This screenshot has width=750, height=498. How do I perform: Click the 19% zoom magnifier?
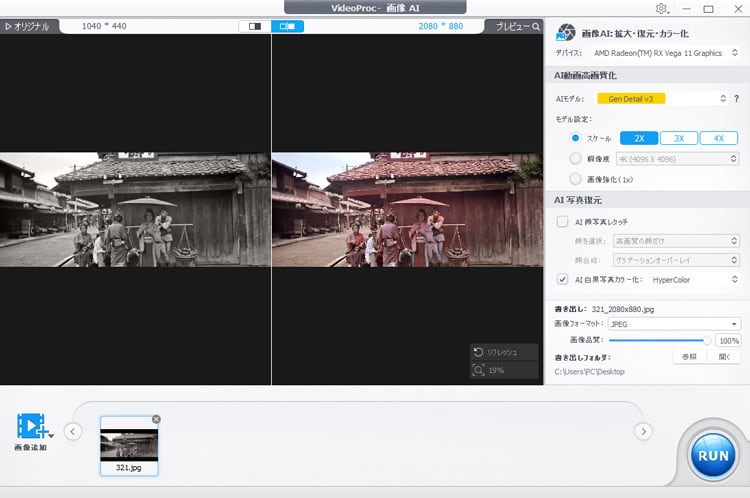click(478, 370)
